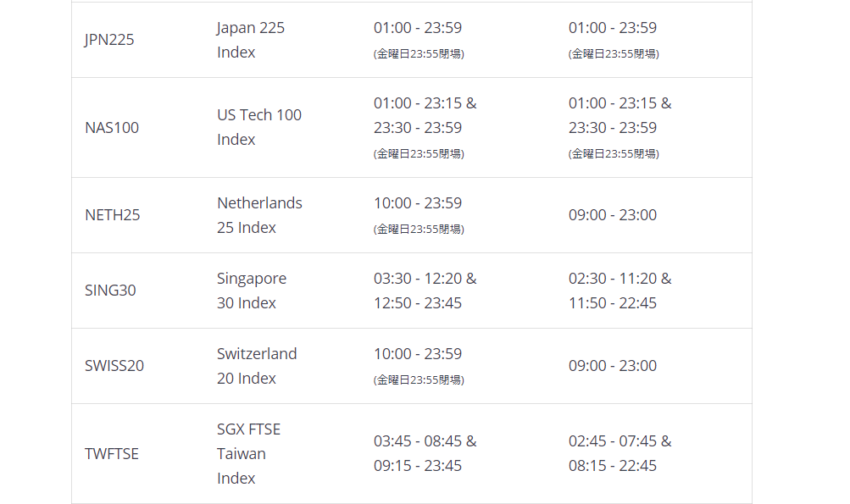Click SWISS20 hours 09:00 - 23:00
Screen dimensions: 850x504
point(613,365)
